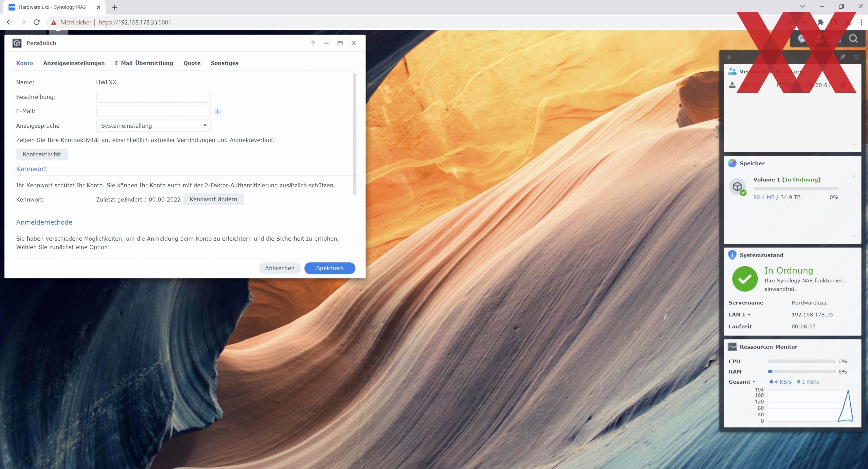The image size is (868, 469).
Task: Click the Ressourcen-Monitor graph icon
Action: coord(732,347)
